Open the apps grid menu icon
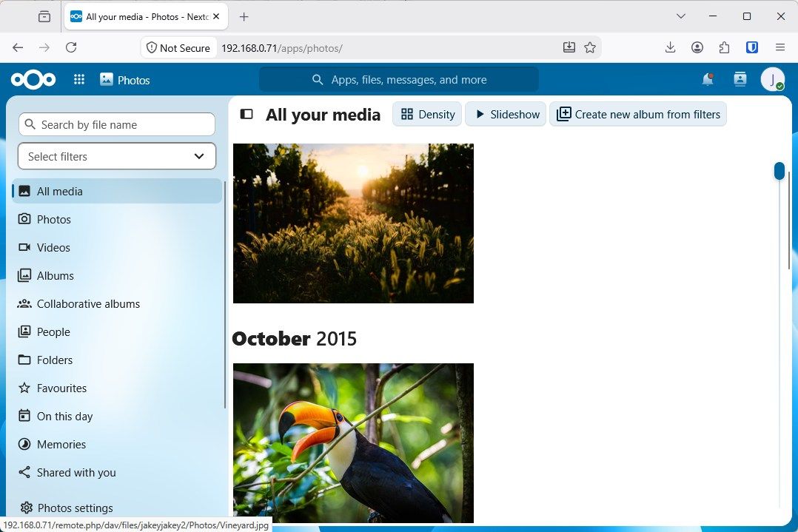798x532 pixels. tap(79, 79)
